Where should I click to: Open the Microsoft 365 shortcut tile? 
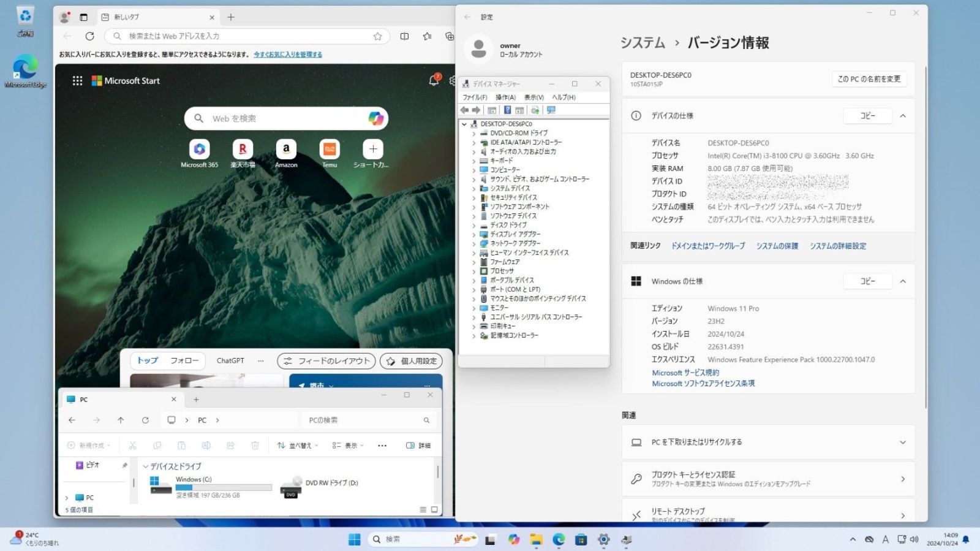point(199,153)
